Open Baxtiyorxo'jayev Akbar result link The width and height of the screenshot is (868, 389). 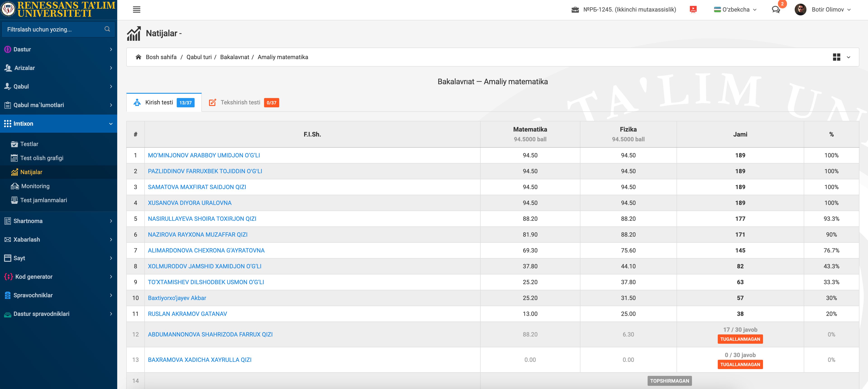click(x=177, y=298)
